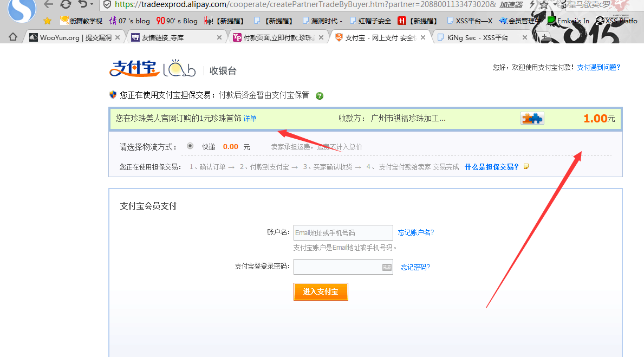The height and width of the screenshot is (357, 644).
Task: Click the 1.00元 amount text
Action: pyautogui.click(x=599, y=119)
